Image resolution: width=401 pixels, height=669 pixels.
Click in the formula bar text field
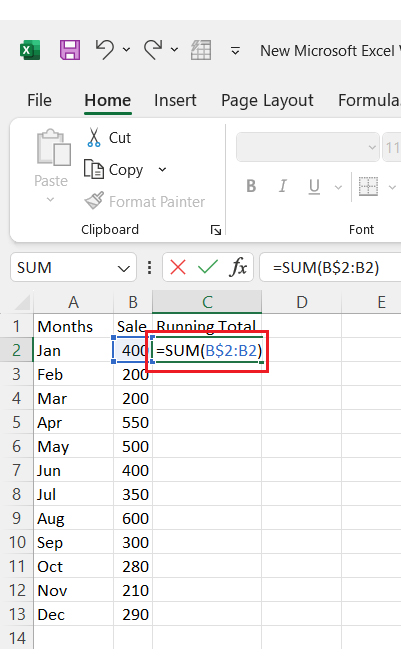pyautogui.click(x=330, y=268)
